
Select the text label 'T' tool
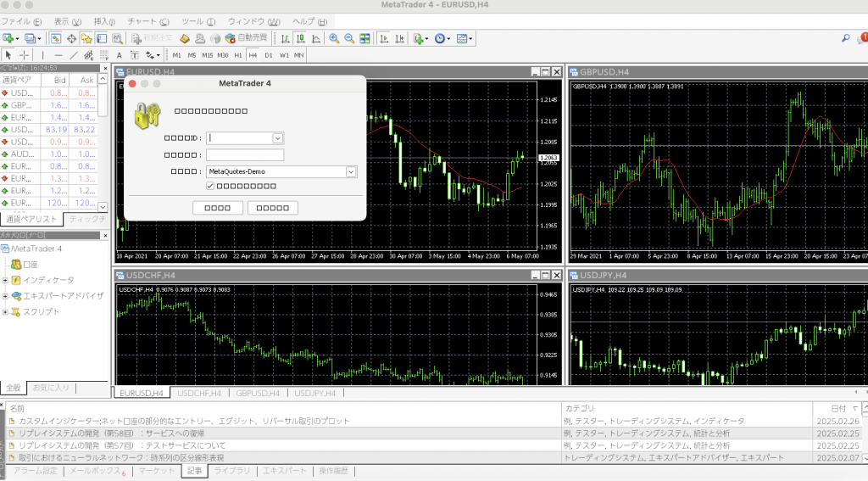click(x=135, y=55)
